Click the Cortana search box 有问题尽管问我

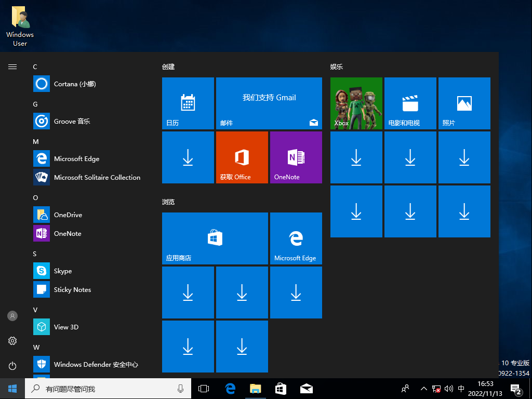coord(108,389)
